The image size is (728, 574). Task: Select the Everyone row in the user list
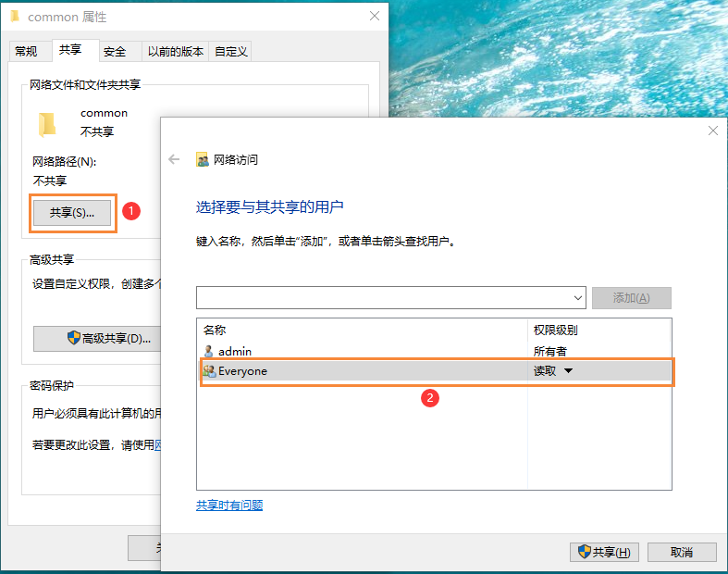click(436, 371)
